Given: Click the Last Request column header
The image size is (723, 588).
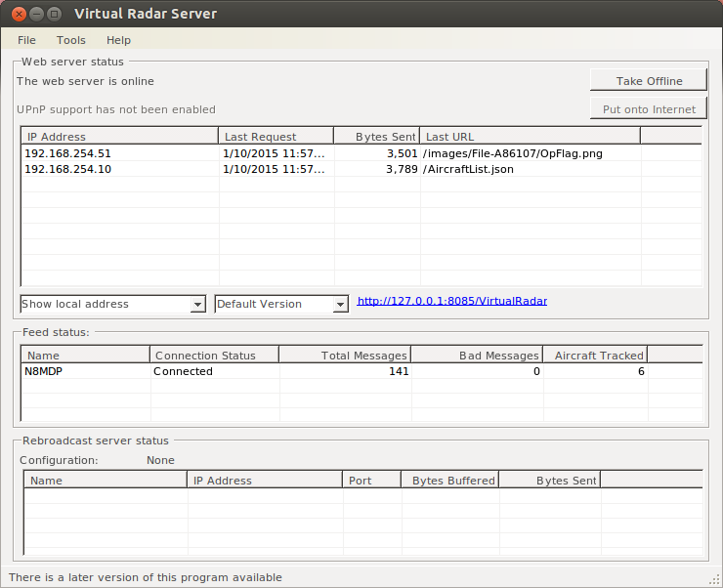Looking at the screenshot, I should point(276,137).
